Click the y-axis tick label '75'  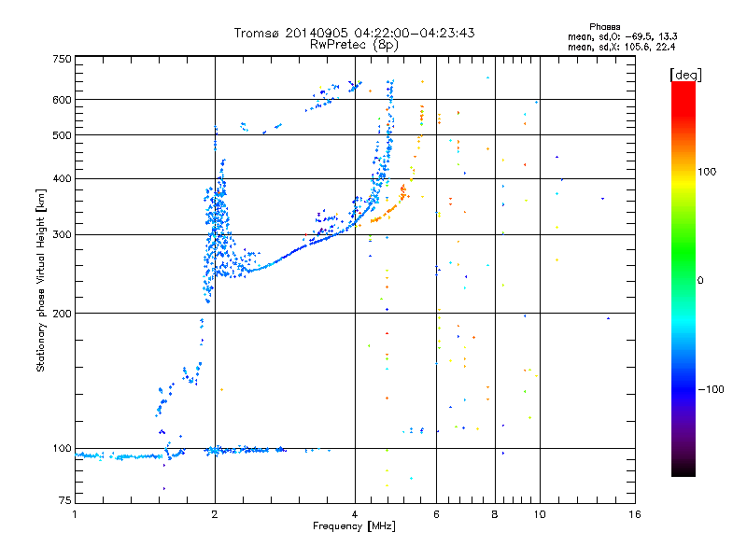65,500
